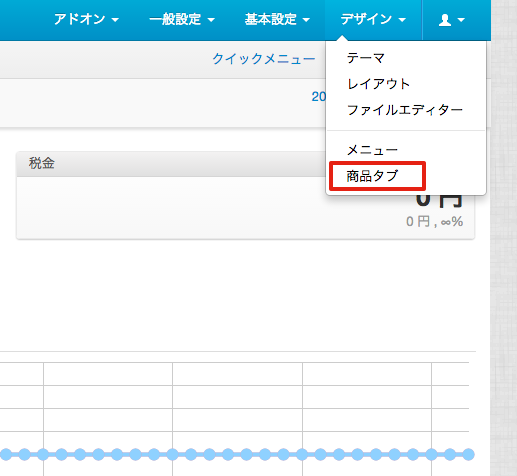Open the 基本設定 dropdown menu
Screen dimensions: 517x476
point(277,19)
